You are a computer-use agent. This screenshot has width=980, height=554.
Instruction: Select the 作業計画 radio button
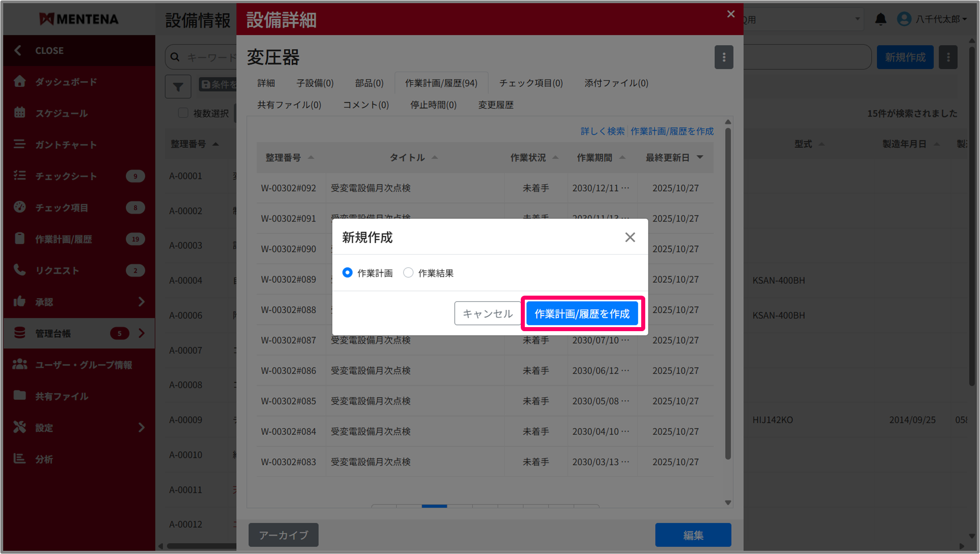(x=347, y=273)
